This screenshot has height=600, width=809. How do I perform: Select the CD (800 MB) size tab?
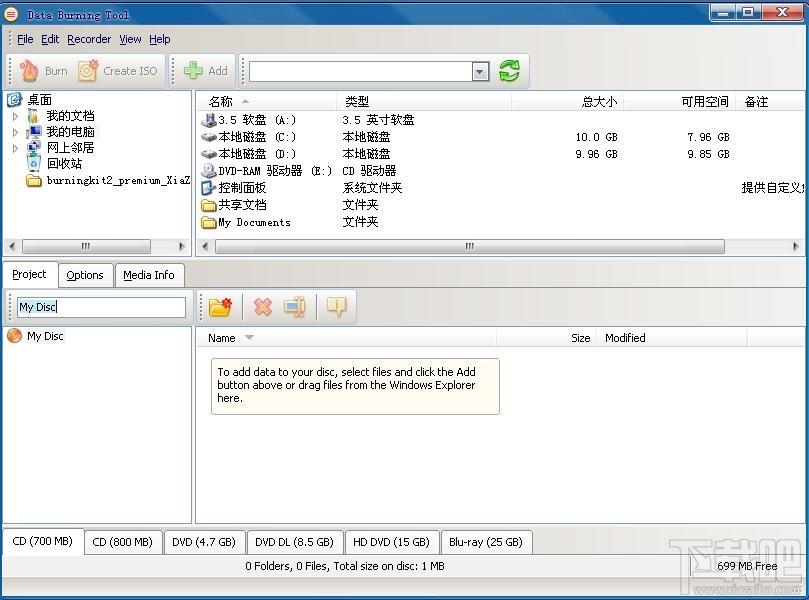pos(122,542)
